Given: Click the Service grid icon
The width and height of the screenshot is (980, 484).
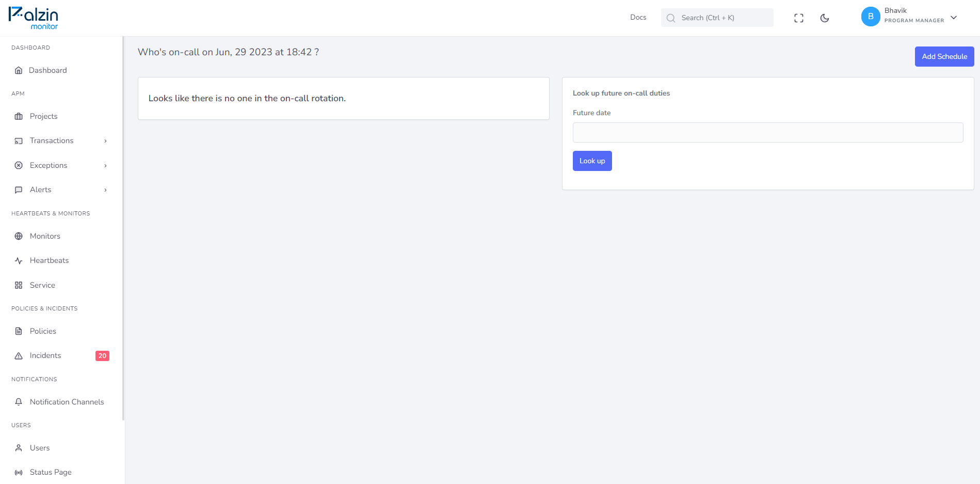Looking at the screenshot, I should [19, 285].
